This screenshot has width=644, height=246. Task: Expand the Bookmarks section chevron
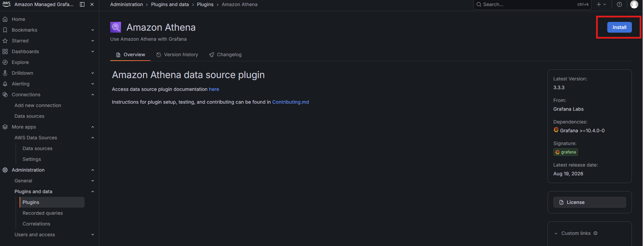93,30
